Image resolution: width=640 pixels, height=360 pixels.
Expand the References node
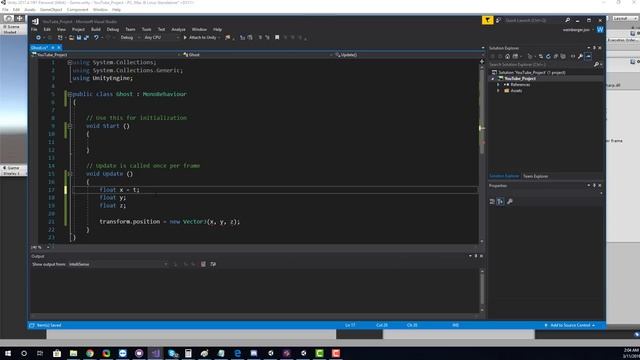[x=498, y=84]
